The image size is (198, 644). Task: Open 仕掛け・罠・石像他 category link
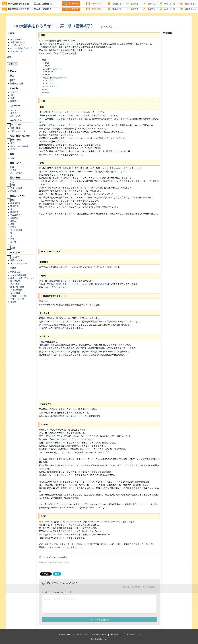coord(19,146)
